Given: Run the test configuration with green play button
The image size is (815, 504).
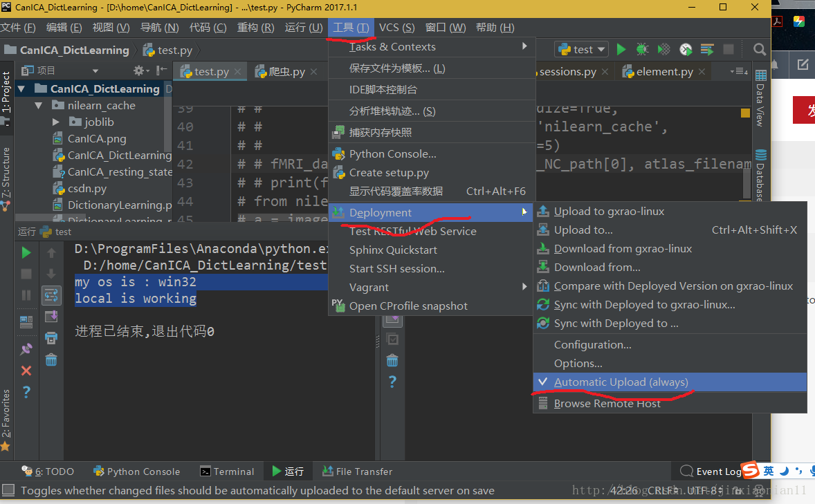Looking at the screenshot, I should coord(621,49).
